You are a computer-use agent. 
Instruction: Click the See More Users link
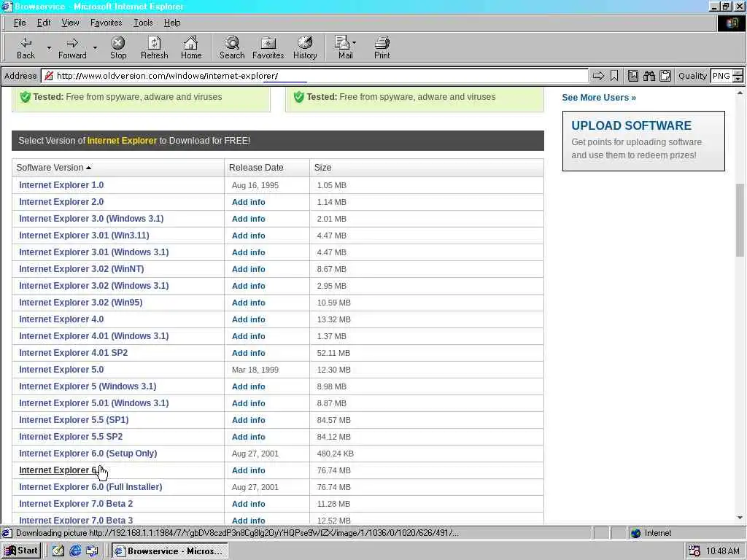pyautogui.click(x=599, y=98)
